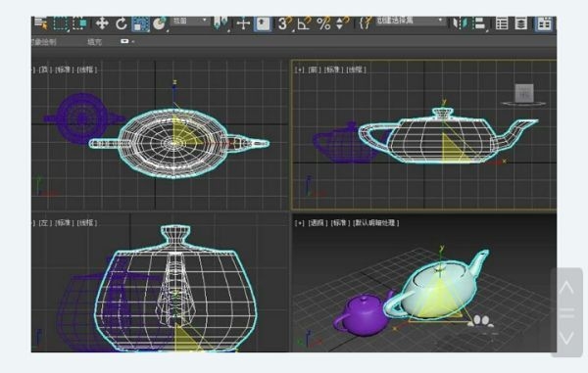The image size is (588, 373).
Task: Select the purple teapot in perspective viewport
Action: click(363, 315)
